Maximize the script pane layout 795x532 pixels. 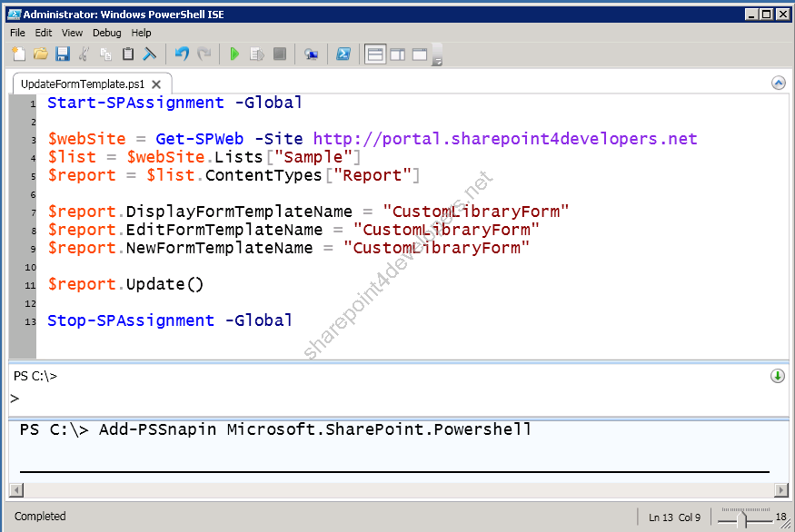(x=420, y=54)
